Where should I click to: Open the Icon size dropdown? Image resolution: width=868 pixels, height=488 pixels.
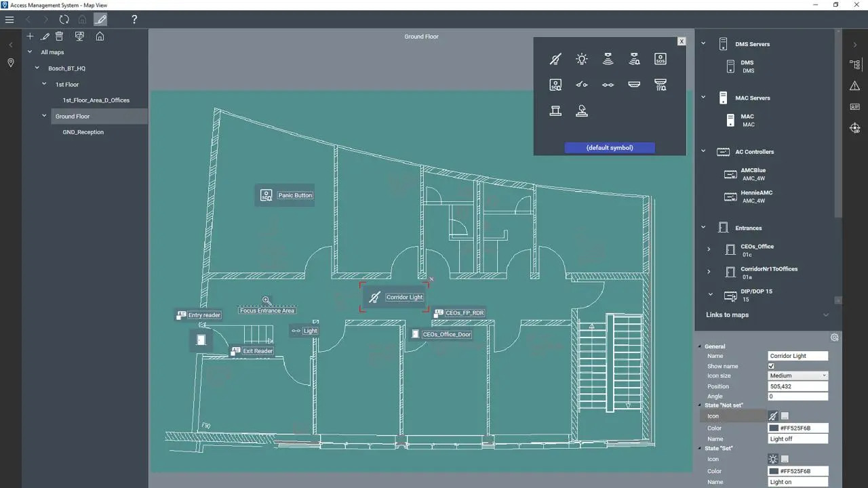click(798, 375)
